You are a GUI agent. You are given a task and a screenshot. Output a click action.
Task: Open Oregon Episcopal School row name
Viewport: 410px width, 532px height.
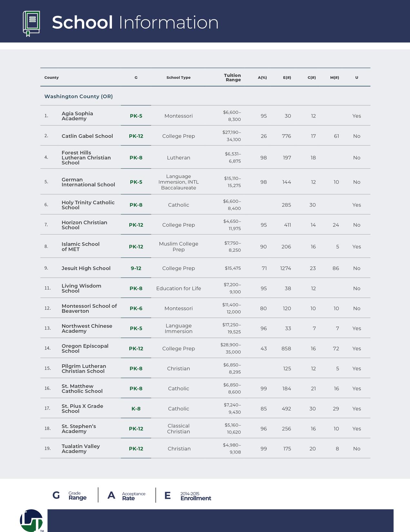coord(85,349)
